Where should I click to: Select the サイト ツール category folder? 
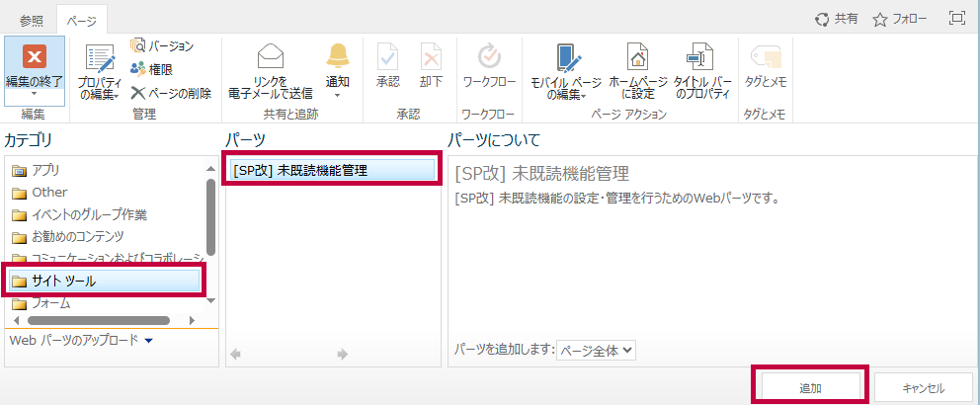pyautogui.click(x=105, y=282)
